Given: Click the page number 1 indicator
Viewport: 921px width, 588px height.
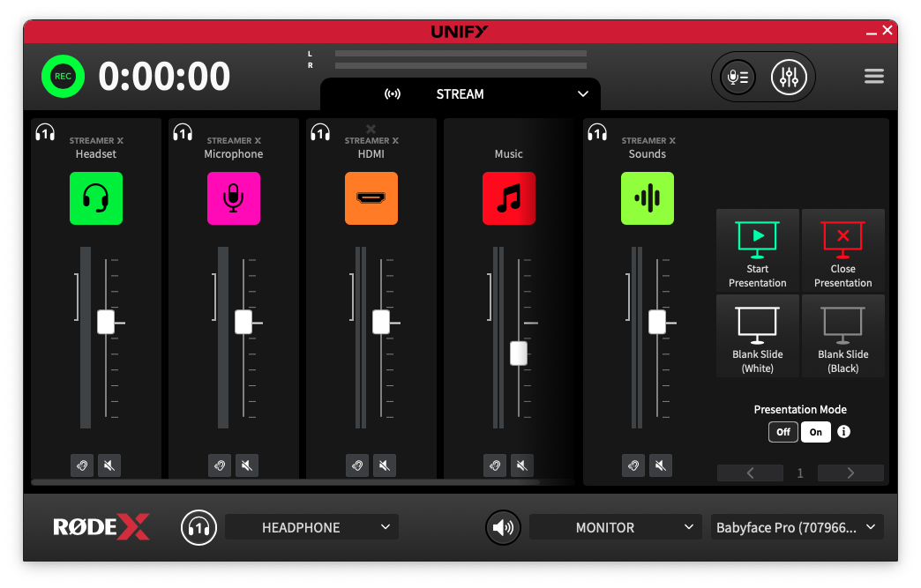Looking at the screenshot, I should pos(800,473).
